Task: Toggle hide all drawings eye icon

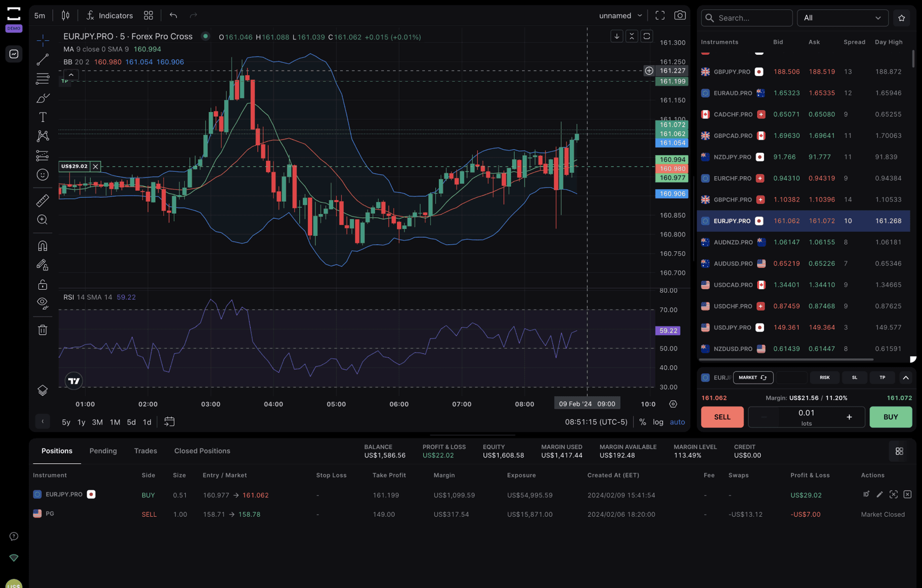Action: 42,303
